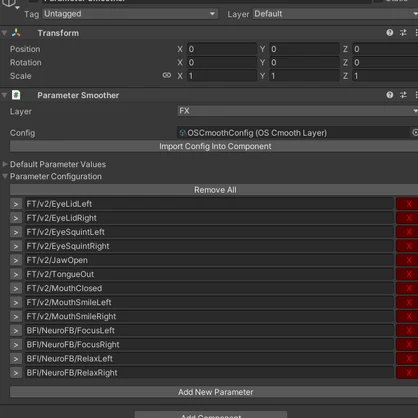Click the Scale X input field
418x418 pixels.
tap(221, 76)
